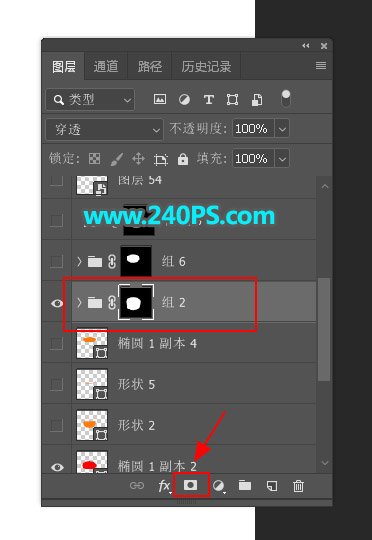Select the 形状 2 layer
This screenshot has width=372, height=540.
[x=194, y=425]
